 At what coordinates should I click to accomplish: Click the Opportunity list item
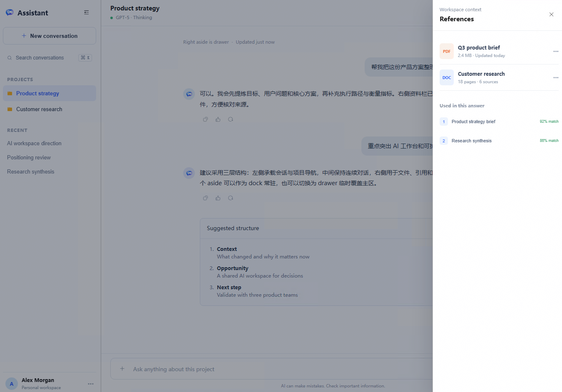pos(256,272)
